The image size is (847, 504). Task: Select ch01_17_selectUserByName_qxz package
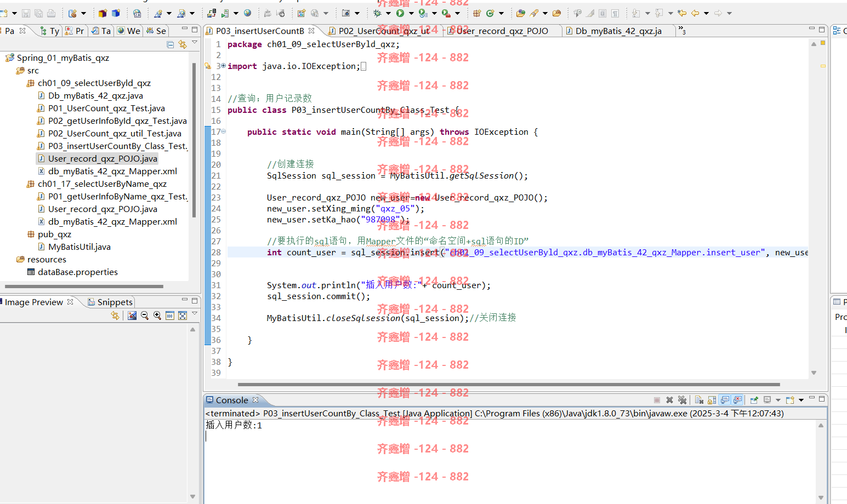(x=96, y=184)
